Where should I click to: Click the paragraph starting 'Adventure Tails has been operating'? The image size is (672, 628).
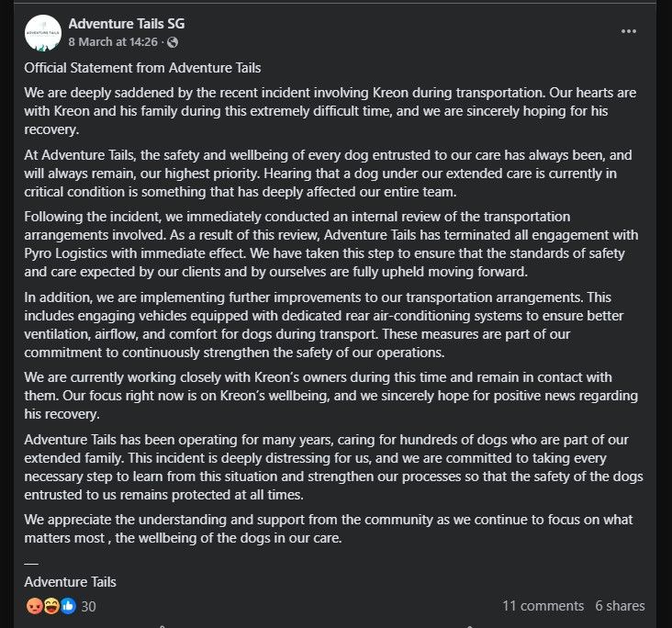(333, 467)
